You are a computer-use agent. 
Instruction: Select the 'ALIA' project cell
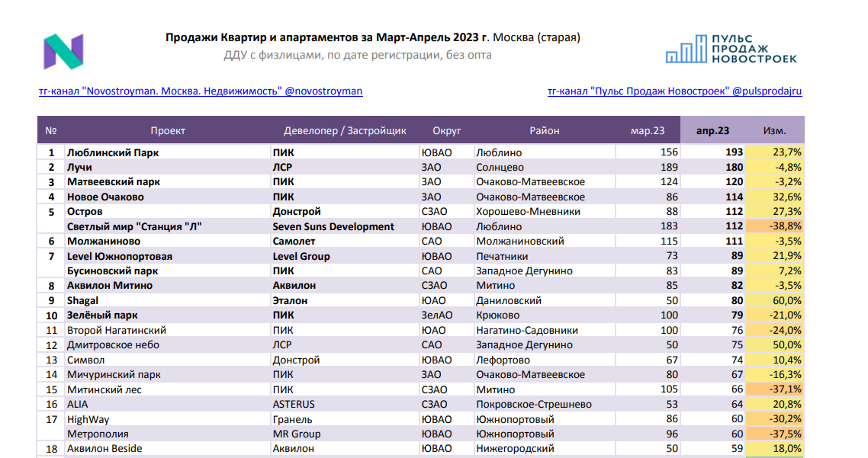click(x=168, y=405)
